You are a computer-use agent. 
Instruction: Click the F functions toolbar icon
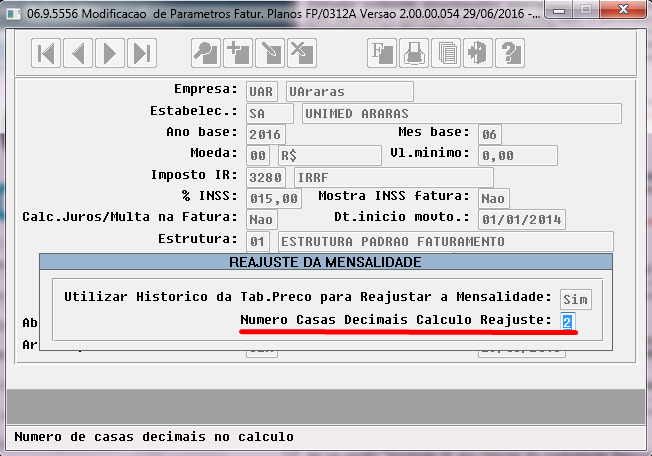(x=382, y=53)
